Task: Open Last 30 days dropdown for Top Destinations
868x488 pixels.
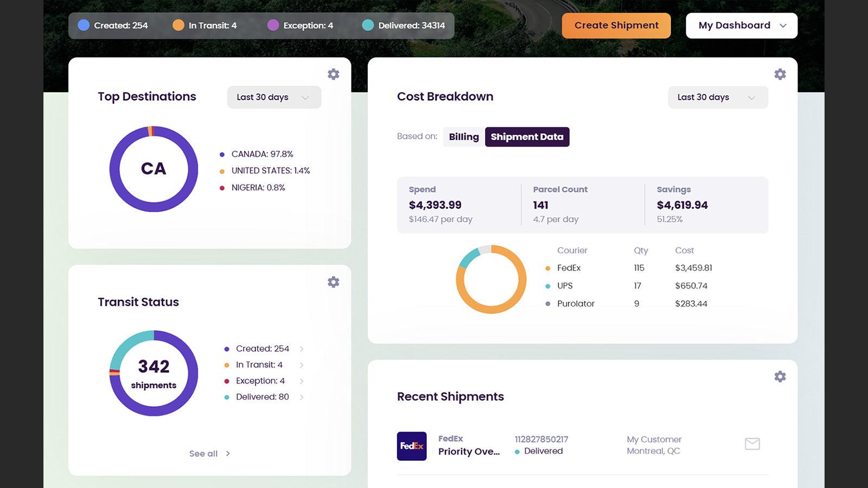Action: [x=273, y=97]
